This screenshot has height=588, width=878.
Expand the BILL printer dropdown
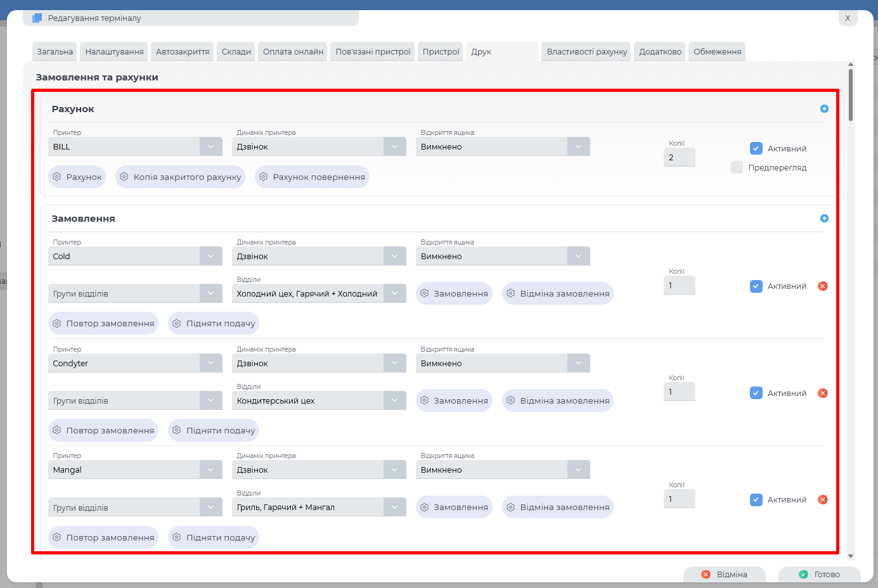210,147
